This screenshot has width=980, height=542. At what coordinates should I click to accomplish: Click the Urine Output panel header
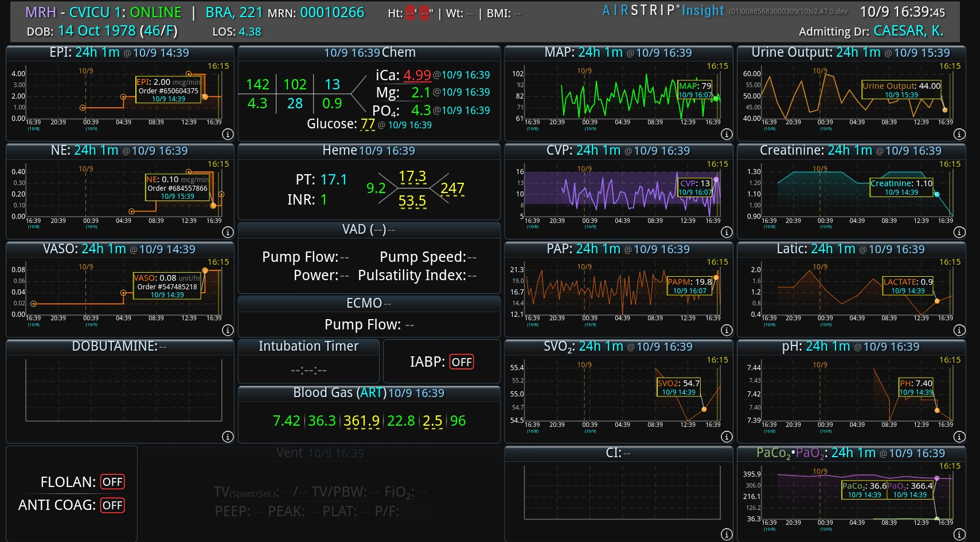coord(851,53)
